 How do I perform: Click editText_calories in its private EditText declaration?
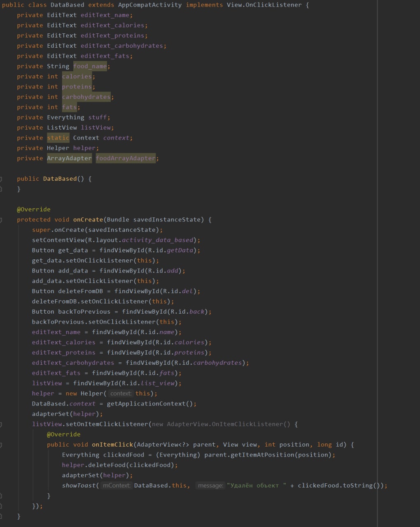point(112,26)
